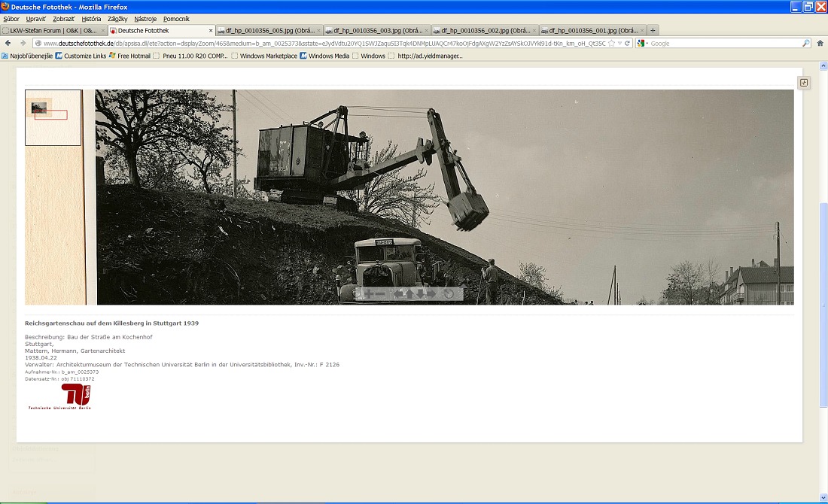Pan image down with arrow icon

pos(421,293)
